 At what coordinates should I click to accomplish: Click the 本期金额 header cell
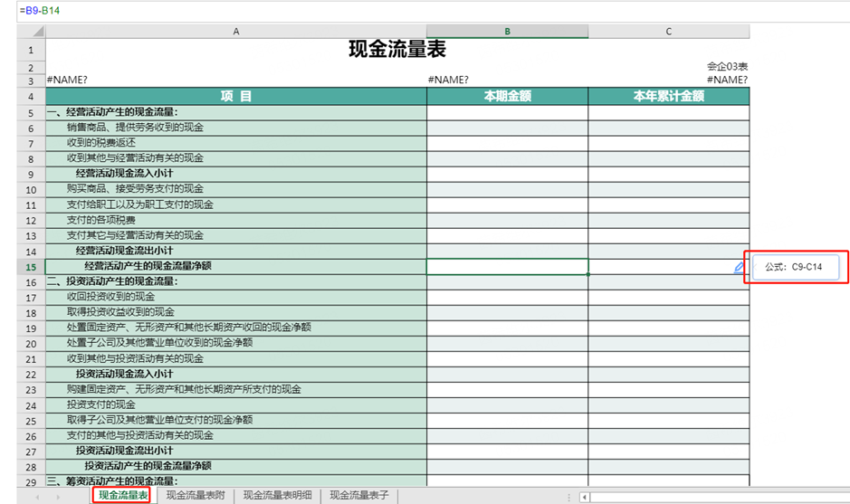507,96
